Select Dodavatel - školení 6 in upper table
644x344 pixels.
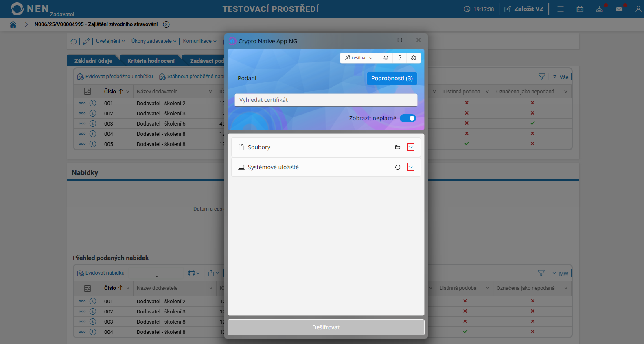[161, 123]
